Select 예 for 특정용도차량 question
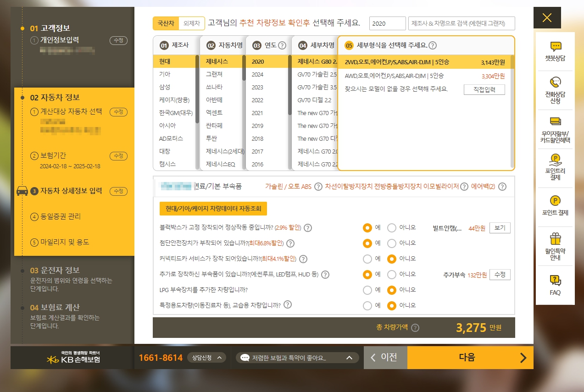The width and height of the screenshot is (584, 392). 367,305
